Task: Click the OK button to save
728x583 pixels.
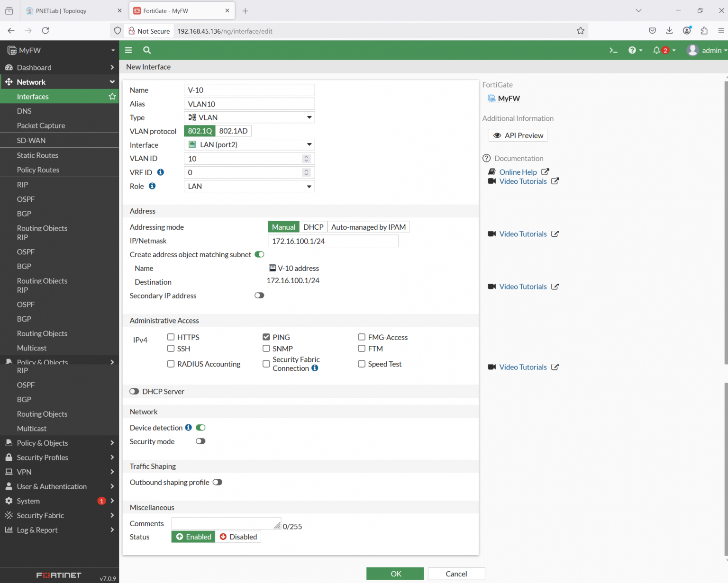Action: tap(395, 574)
